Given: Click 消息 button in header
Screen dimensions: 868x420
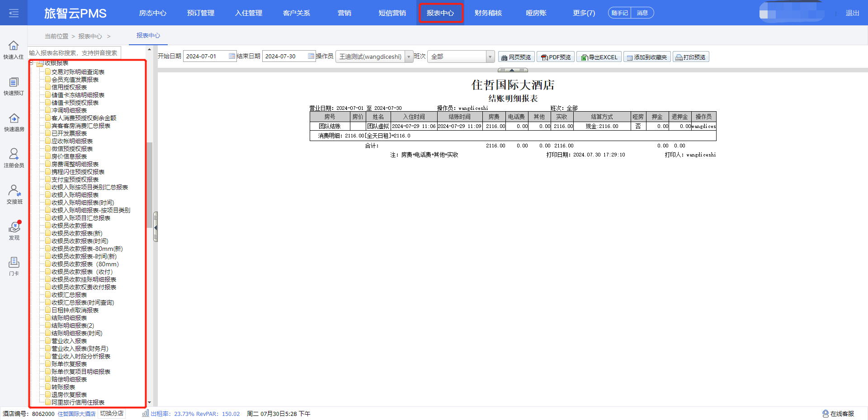Looking at the screenshot, I should point(642,13).
